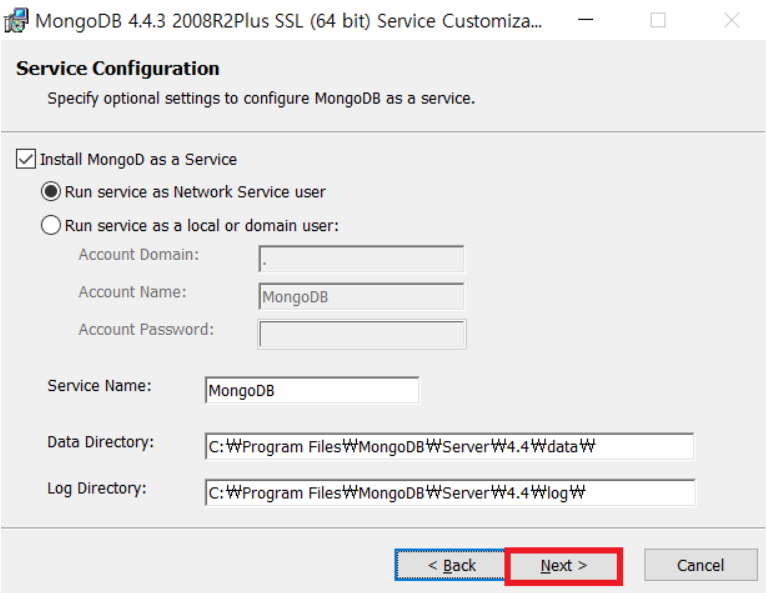Click the greyed-out maximize window button
The height and width of the screenshot is (593, 766).
(x=658, y=20)
